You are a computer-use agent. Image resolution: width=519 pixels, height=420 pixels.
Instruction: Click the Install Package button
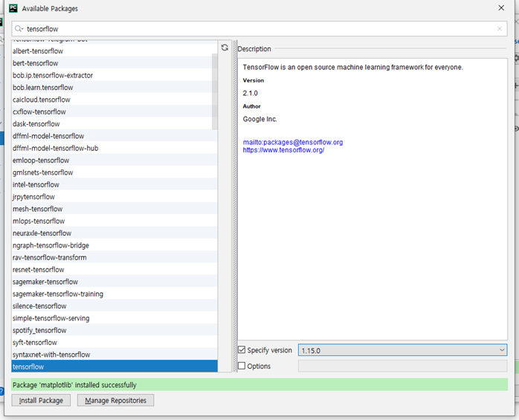[41, 400]
